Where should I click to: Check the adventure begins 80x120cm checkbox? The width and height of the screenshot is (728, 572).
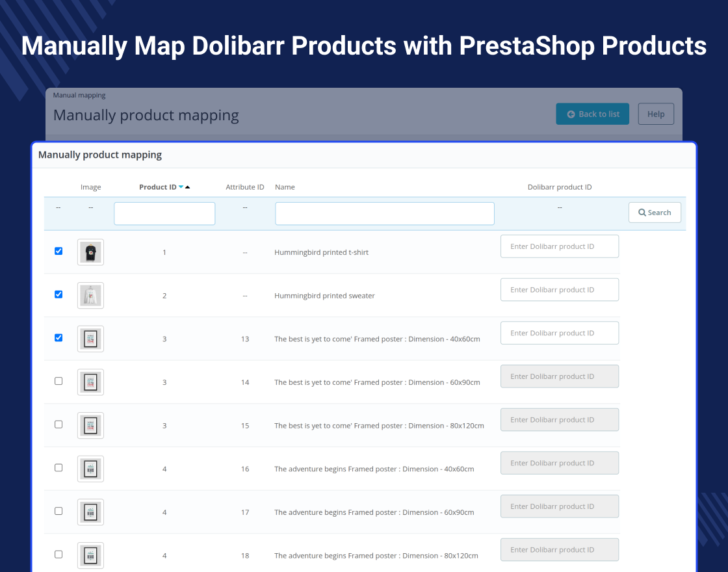coord(58,554)
